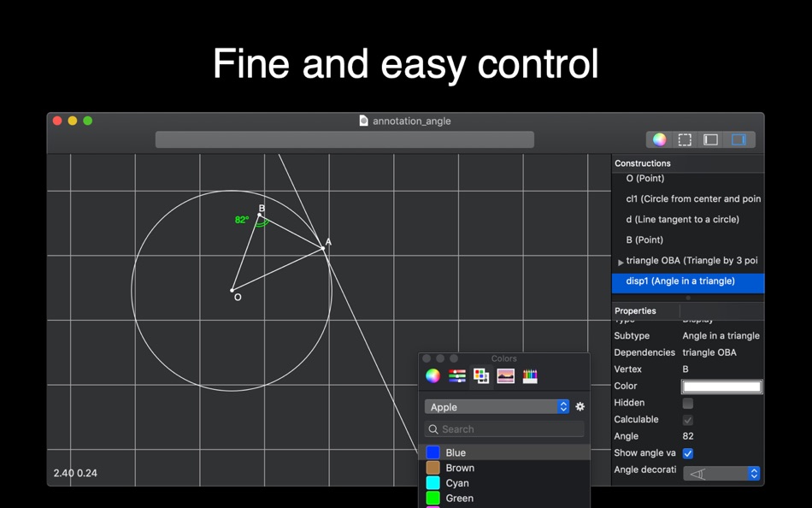Click the Dependencies value triangle OBA
This screenshot has width=812, height=508.
click(709, 352)
